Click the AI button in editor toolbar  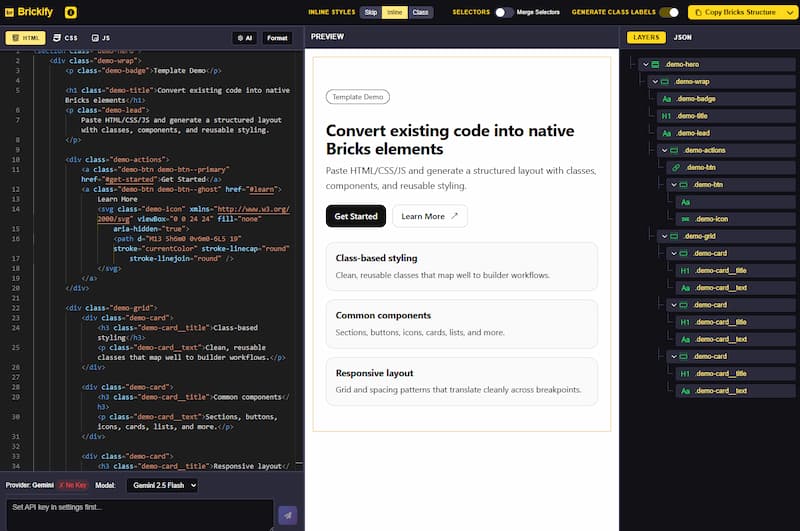click(245, 38)
